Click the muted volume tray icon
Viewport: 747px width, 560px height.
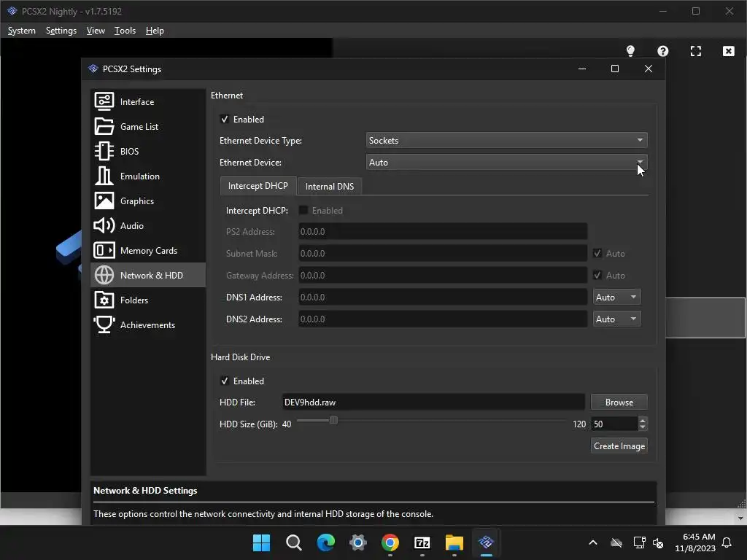tap(658, 542)
